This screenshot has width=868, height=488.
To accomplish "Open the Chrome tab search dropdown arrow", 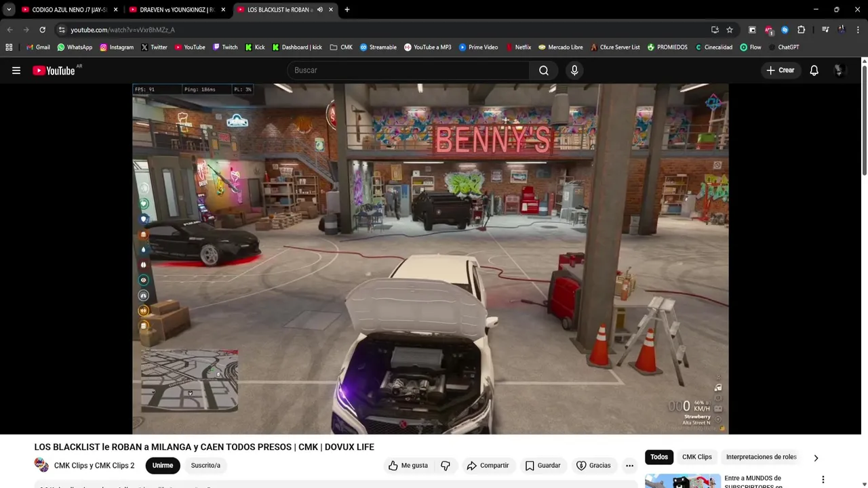I will (x=9, y=9).
